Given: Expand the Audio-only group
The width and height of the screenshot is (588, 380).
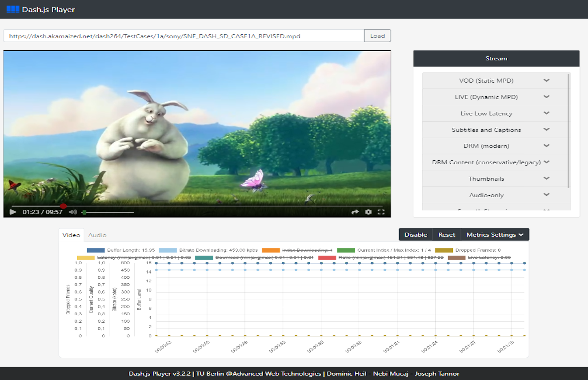Looking at the screenshot, I should [496, 195].
